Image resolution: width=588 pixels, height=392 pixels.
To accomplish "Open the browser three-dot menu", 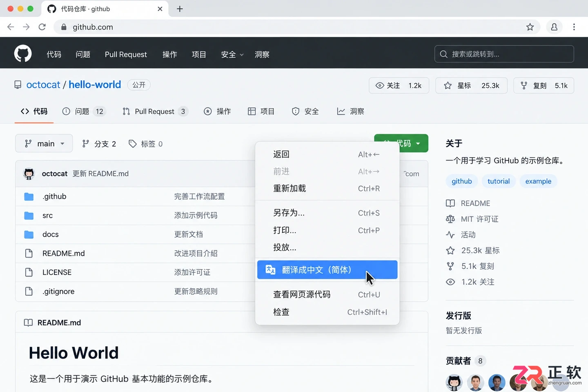I will coord(574,27).
